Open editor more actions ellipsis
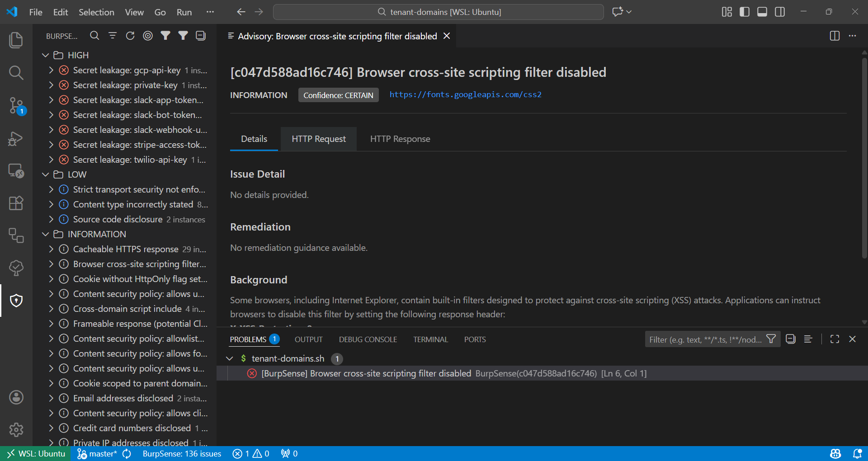The height and width of the screenshot is (461, 868). [852, 36]
